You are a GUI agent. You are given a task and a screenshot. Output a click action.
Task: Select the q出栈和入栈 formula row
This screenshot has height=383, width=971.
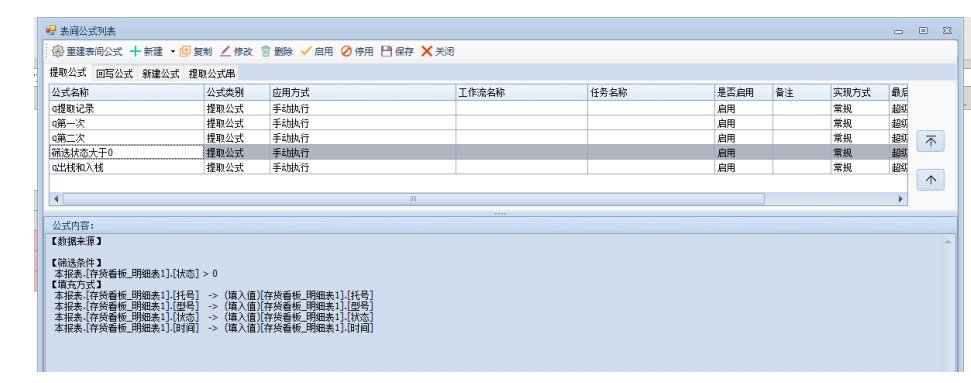(x=478, y=167)
